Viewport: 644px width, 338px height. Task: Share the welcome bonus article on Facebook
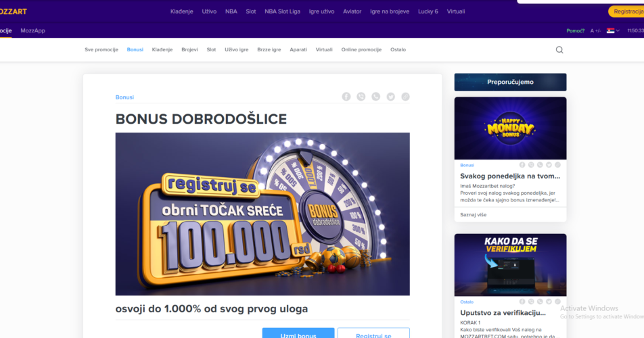pos(346,97)
